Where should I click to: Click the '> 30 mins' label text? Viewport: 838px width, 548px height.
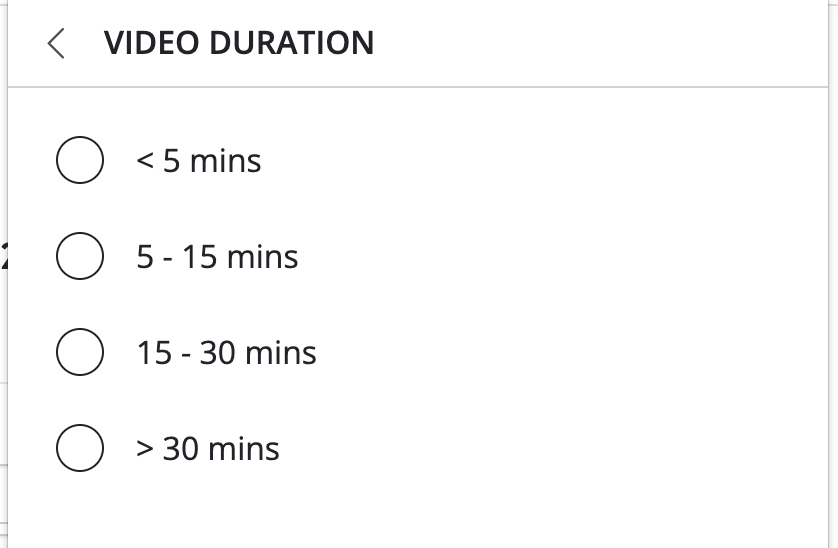208,449
